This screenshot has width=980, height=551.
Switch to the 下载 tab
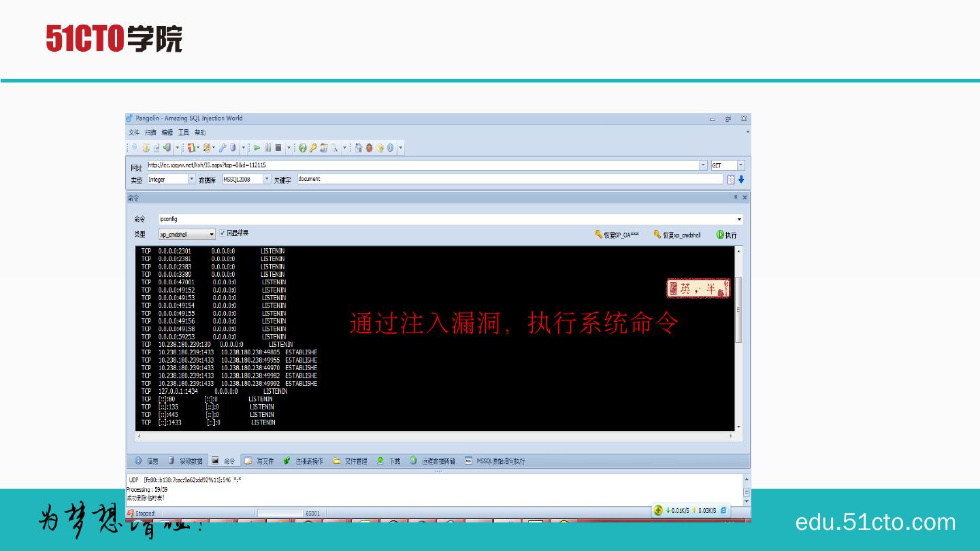pyautogui.click(x=389, y=461)
